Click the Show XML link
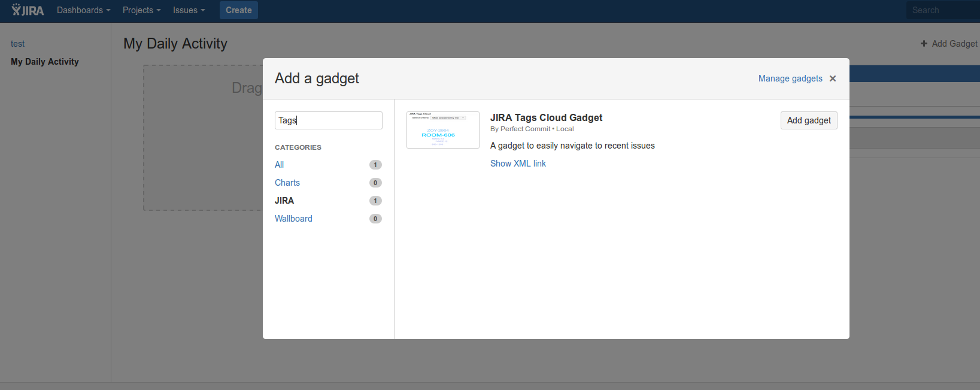 point(518,164)
